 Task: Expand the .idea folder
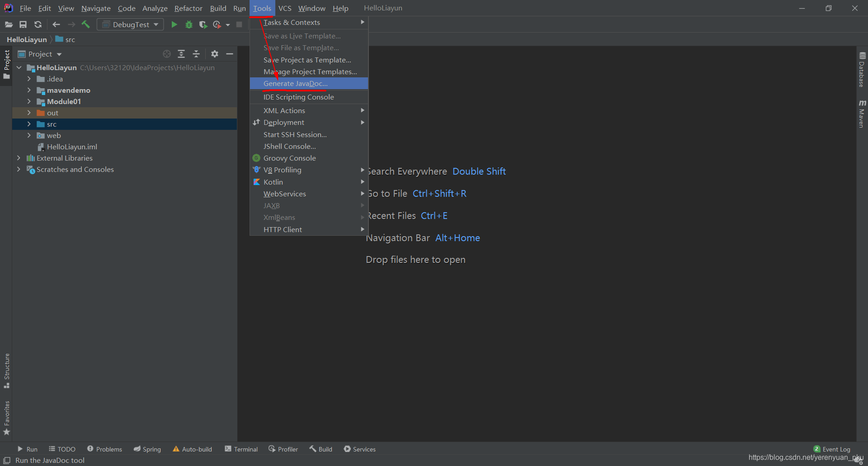29,79
